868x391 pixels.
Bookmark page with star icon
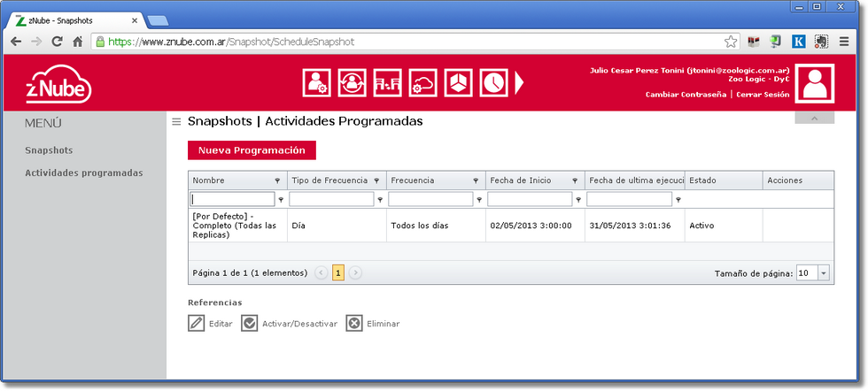click(x=731, y=42)
